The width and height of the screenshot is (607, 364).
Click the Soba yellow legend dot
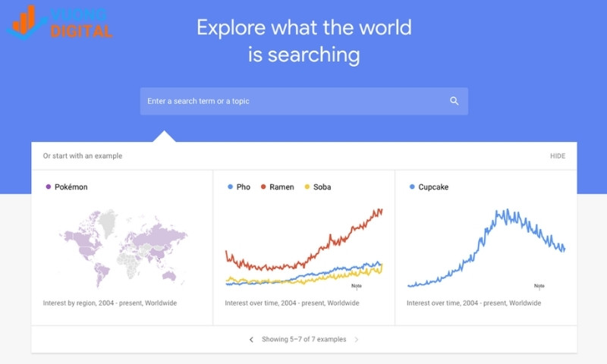[307, 187]
